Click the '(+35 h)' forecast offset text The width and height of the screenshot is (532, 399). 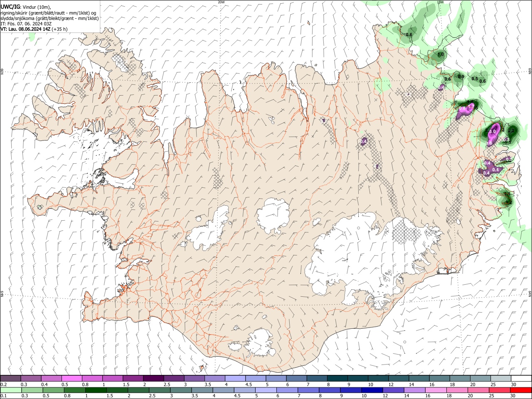pyautogui.click(x=60, y=29)
